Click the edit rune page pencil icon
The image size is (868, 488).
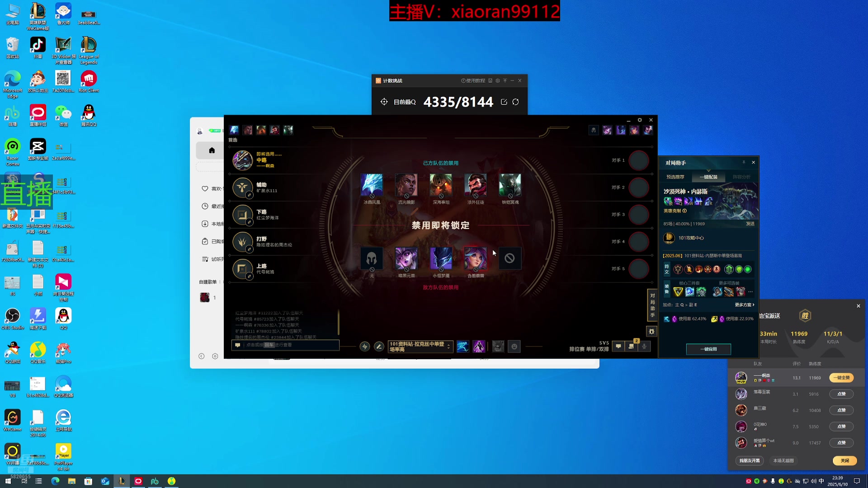click(x=379, y=347)
